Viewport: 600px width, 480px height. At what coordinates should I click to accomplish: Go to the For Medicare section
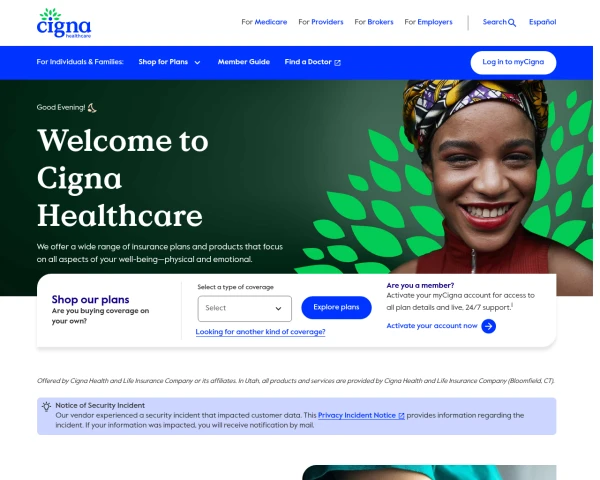[264, 22]
